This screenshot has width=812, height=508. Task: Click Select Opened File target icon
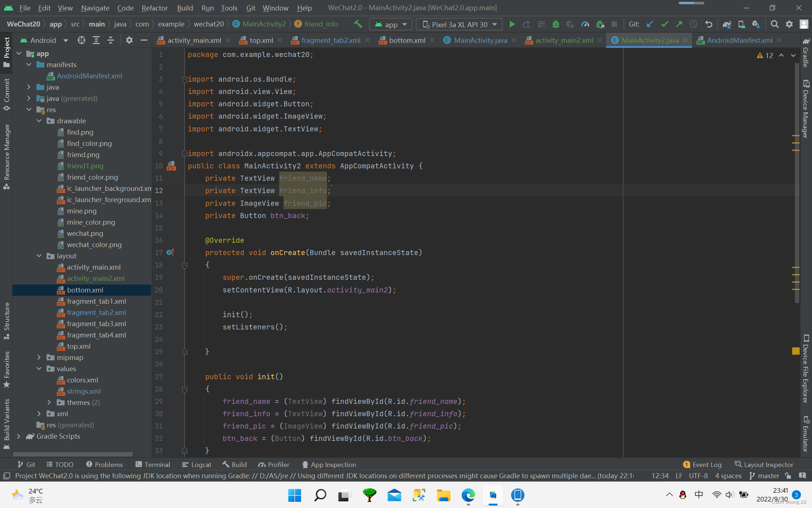82,40
